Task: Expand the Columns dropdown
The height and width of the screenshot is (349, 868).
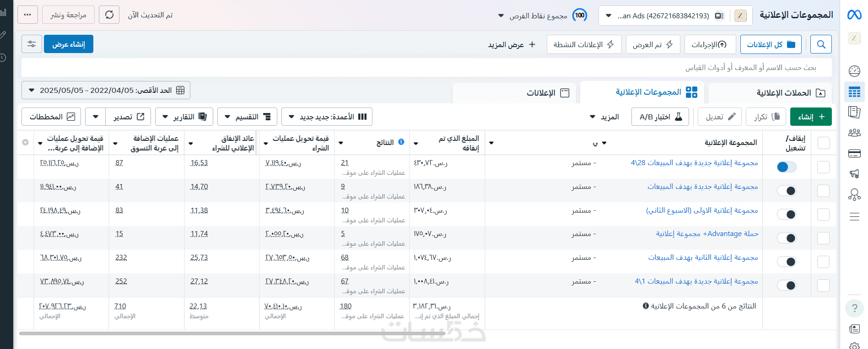Action: [x=327, y=117]
